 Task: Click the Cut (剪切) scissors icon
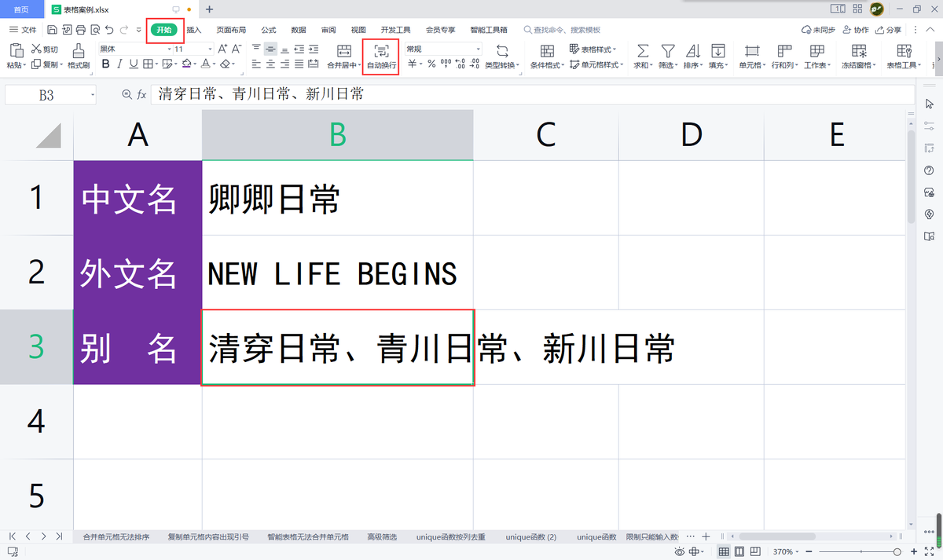[x=36, y=49]
